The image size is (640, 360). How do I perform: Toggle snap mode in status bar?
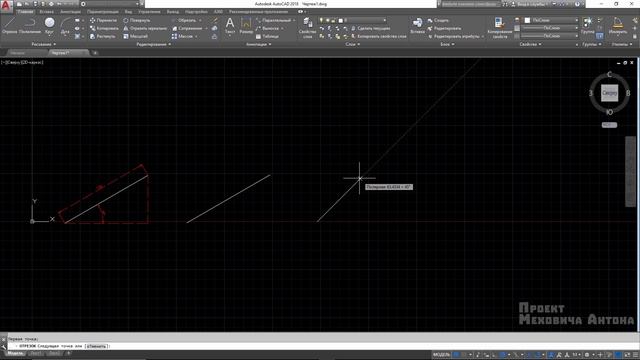pyautogui.click(x=464, y=355)
